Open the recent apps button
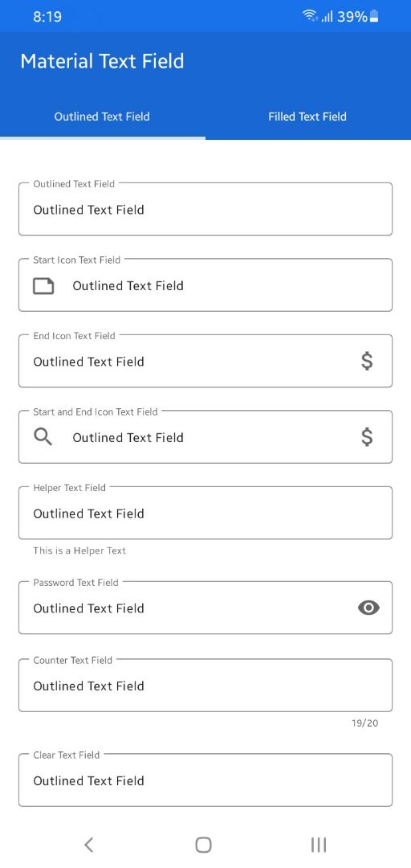 point(319,845)
